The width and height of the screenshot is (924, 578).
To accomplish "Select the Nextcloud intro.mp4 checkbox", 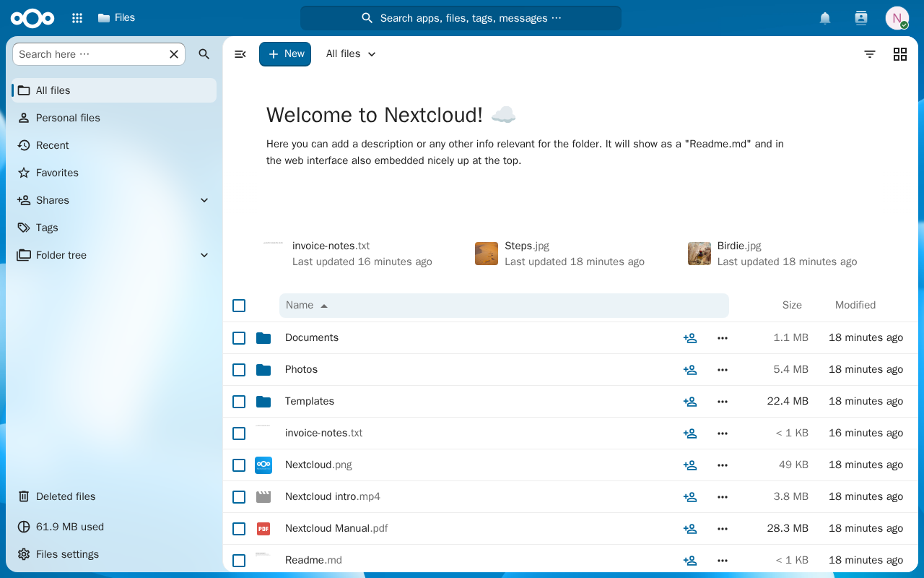I will click(x=239, y=497).
